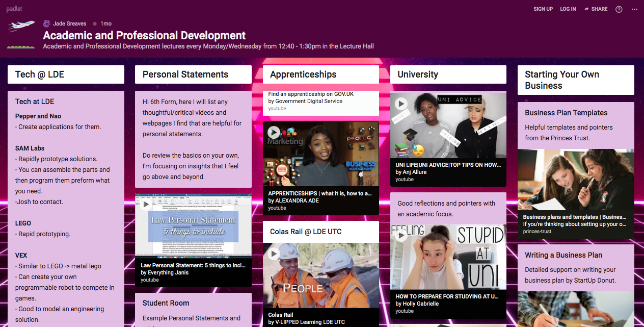Select the Tech @ LDE column header
Image resolution: width=644 pixels, height=327 pixels.
(x=66, y=74)
